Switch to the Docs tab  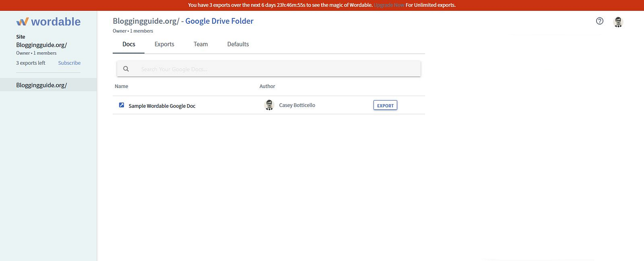coord(129,44)
